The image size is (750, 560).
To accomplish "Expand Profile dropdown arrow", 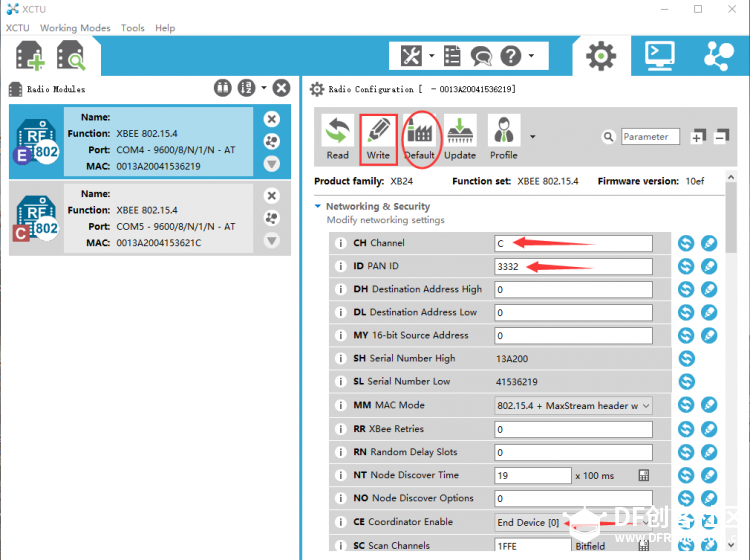I will pos(532,137).
